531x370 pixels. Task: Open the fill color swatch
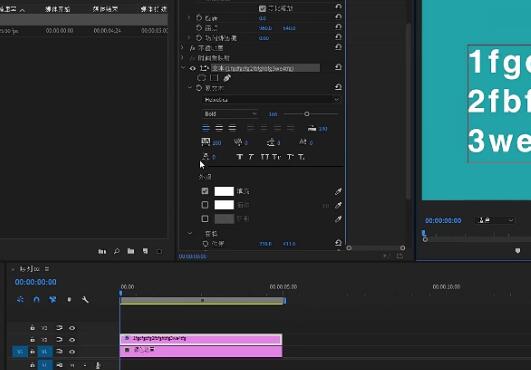point(224,191)
